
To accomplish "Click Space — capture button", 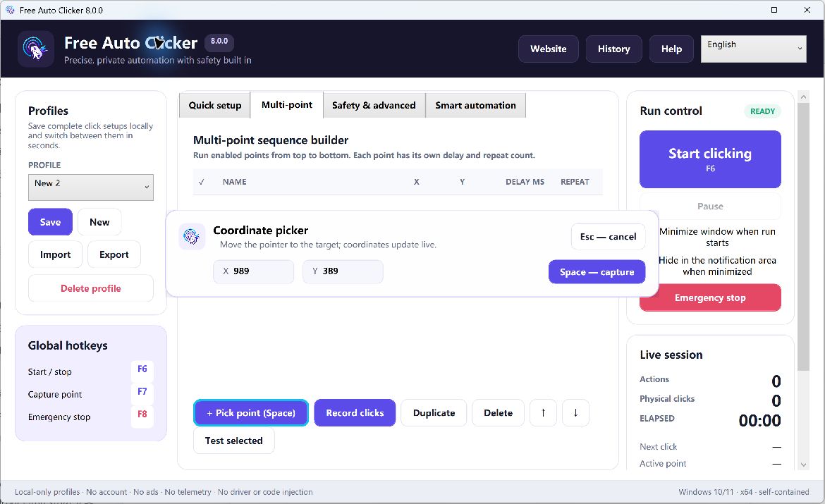I will [597, 272].
